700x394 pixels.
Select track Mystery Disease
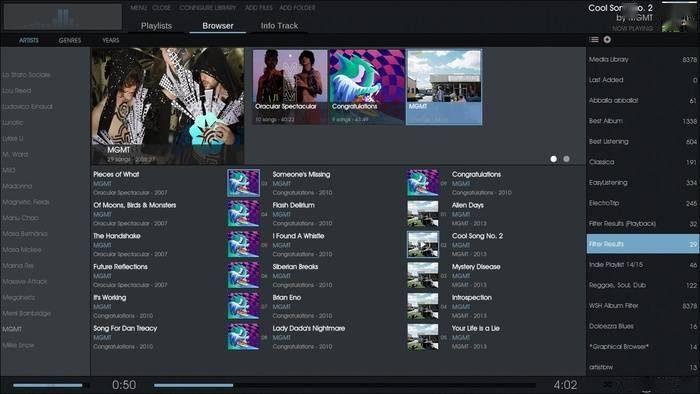pyautogui.click(x=476, y=267)
